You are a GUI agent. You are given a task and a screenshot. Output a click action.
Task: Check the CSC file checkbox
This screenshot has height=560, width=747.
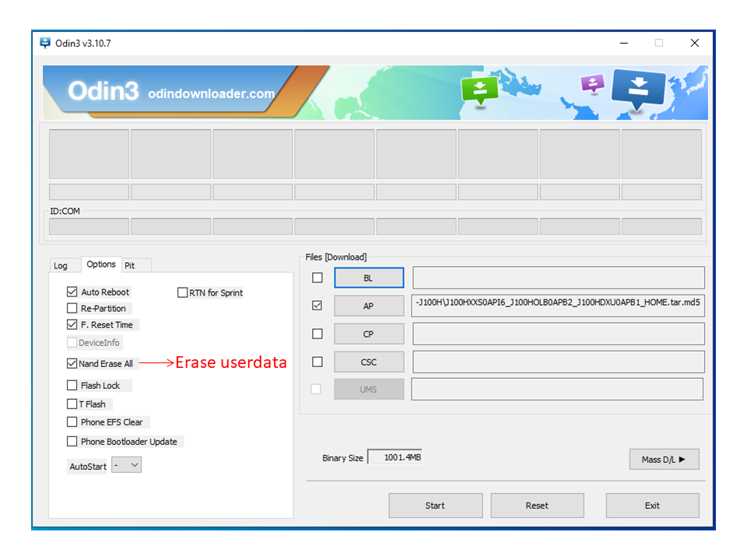(x=317, y=362)
